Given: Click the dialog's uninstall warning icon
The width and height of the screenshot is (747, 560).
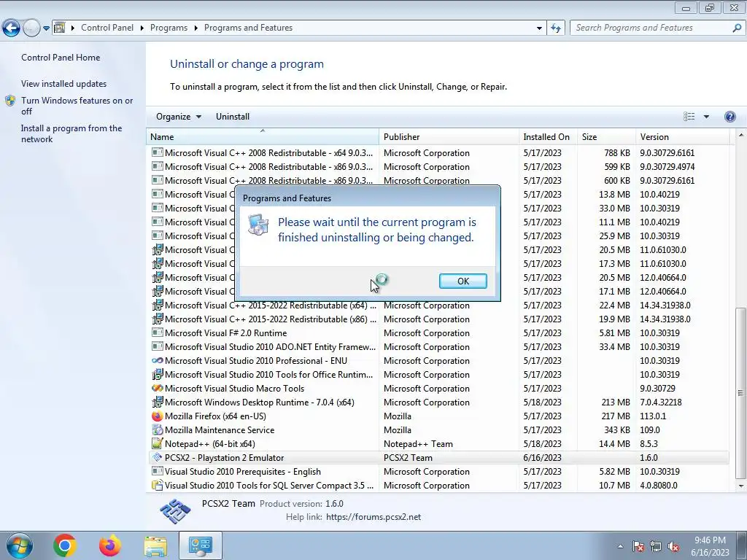Looking at the screenshot, I should tap(258, 225).
